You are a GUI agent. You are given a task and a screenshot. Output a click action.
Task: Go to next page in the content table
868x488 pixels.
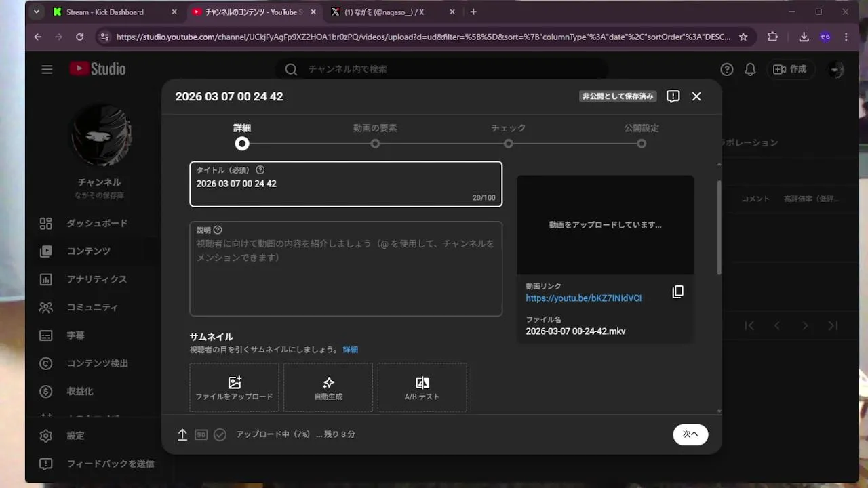(805, 326)
